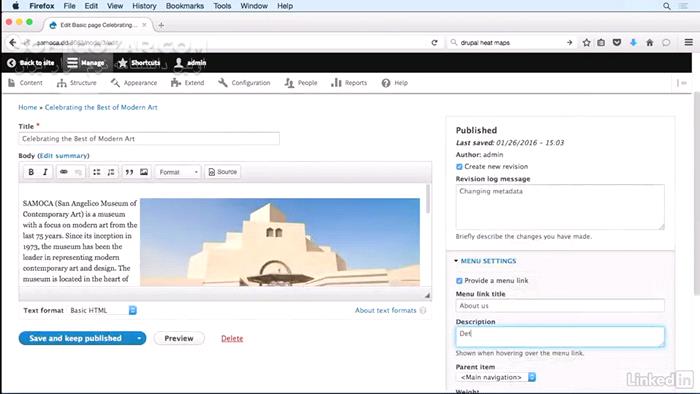
Task: Click the About text formats help icon
Action: pyautogui.click(x=423, y=310)
